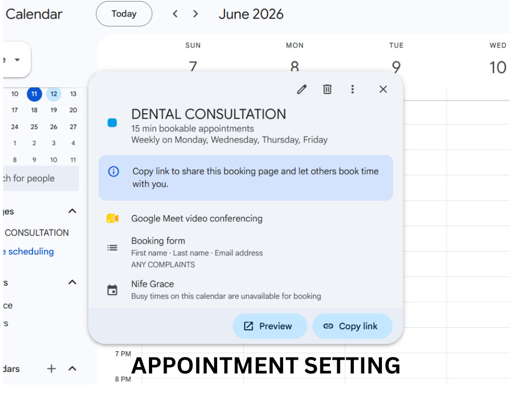The height and width of the screenshot is (399, 532).
Task: Close the Dental Consultation popup
Action: pos(383,89)
